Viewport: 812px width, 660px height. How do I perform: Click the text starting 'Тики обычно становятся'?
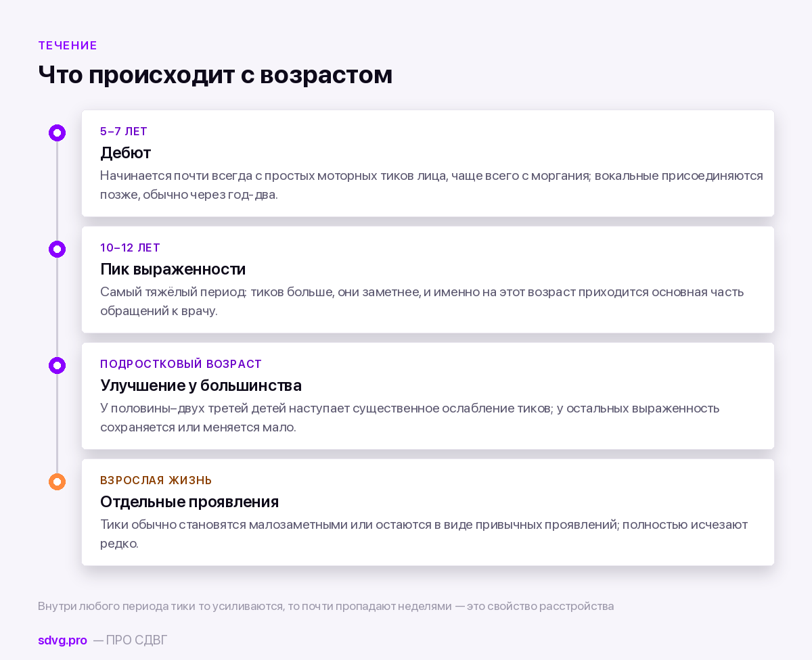tap(424, 534)
